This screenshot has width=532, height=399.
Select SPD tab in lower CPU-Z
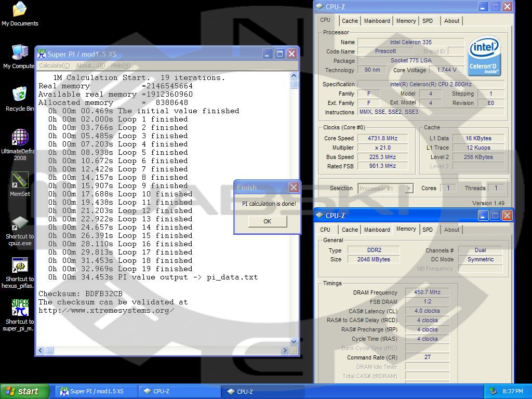428,230
